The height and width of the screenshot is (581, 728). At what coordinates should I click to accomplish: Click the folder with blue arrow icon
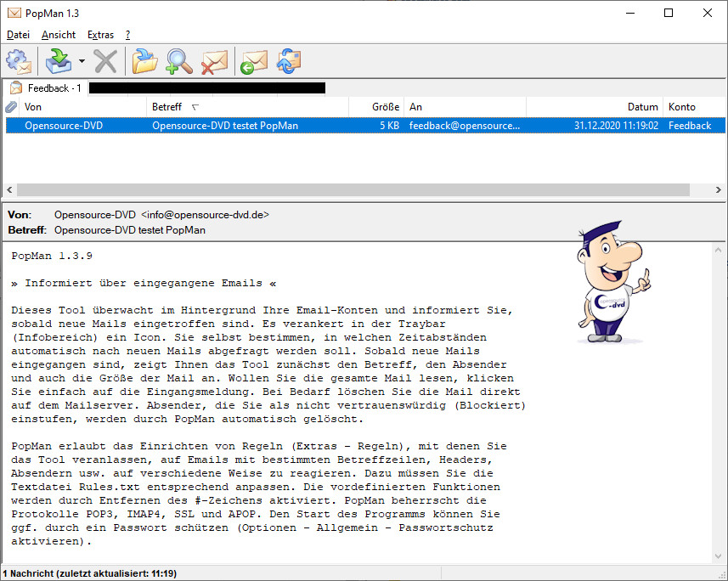coord(145,61)
